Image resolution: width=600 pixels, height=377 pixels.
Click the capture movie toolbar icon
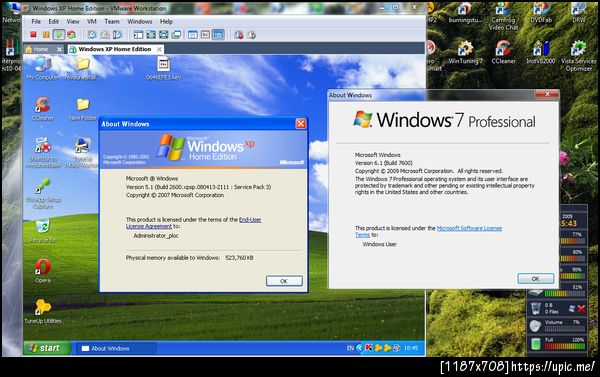239,35
